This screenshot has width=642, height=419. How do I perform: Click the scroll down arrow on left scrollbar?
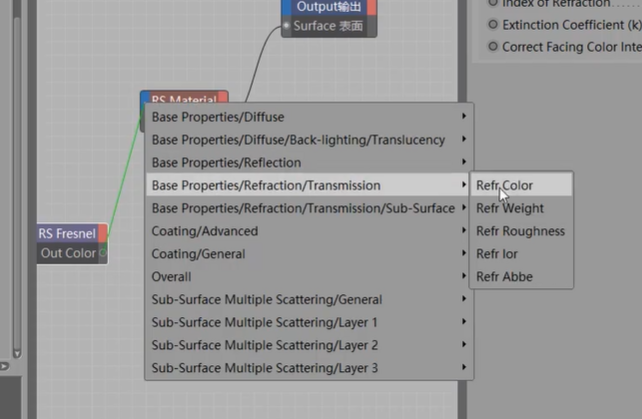point(17,353)
